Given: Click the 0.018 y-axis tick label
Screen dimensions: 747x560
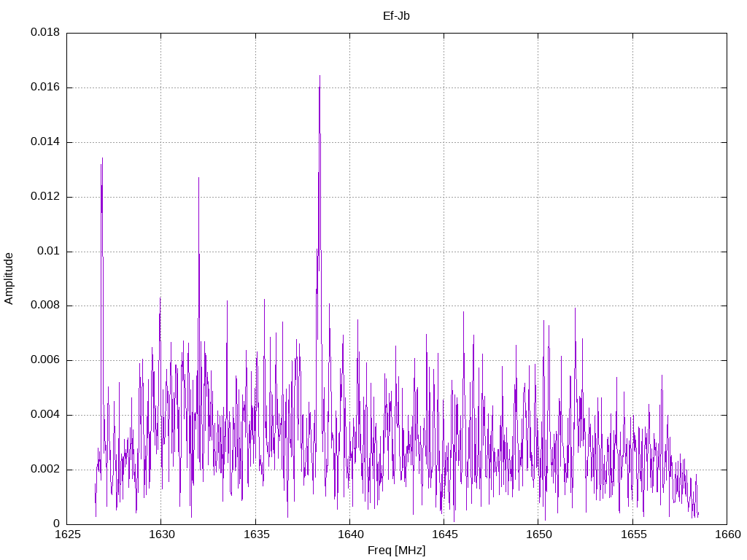Looking at the screenshot, I should pyautogui.click(x=45, y=32).
